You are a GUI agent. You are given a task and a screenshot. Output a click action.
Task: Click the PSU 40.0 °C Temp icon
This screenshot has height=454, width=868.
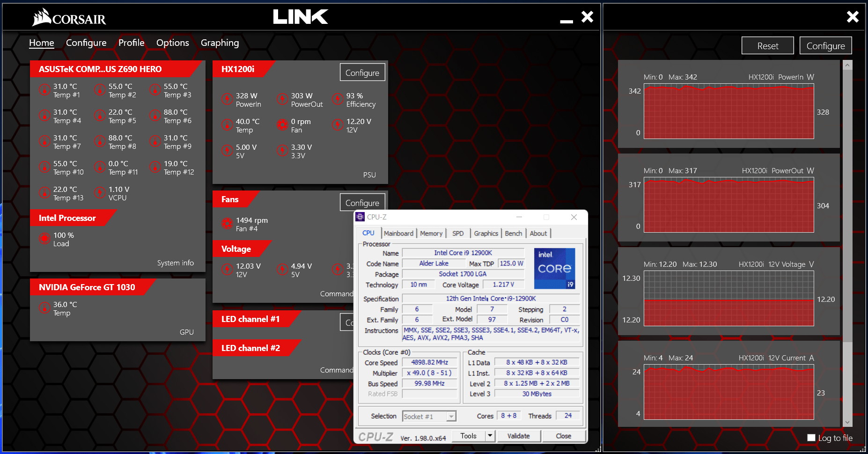pyautogui.click(x=227, y=125)
